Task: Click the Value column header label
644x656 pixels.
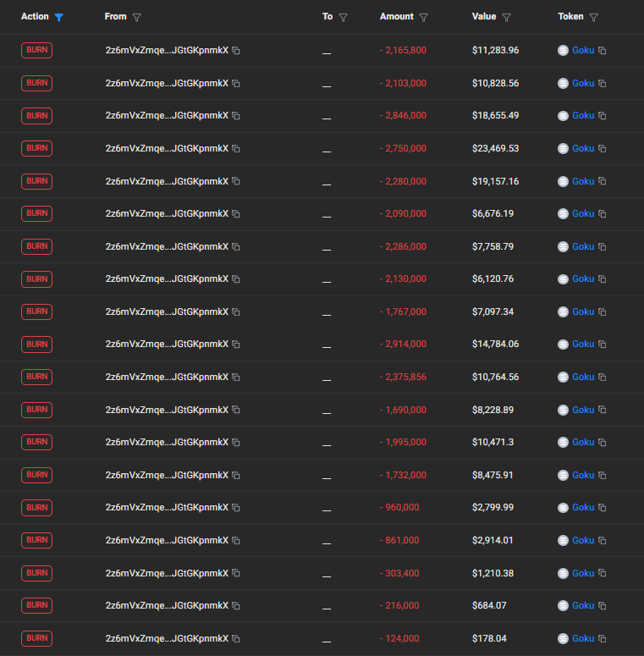Action: pos(484,17)
